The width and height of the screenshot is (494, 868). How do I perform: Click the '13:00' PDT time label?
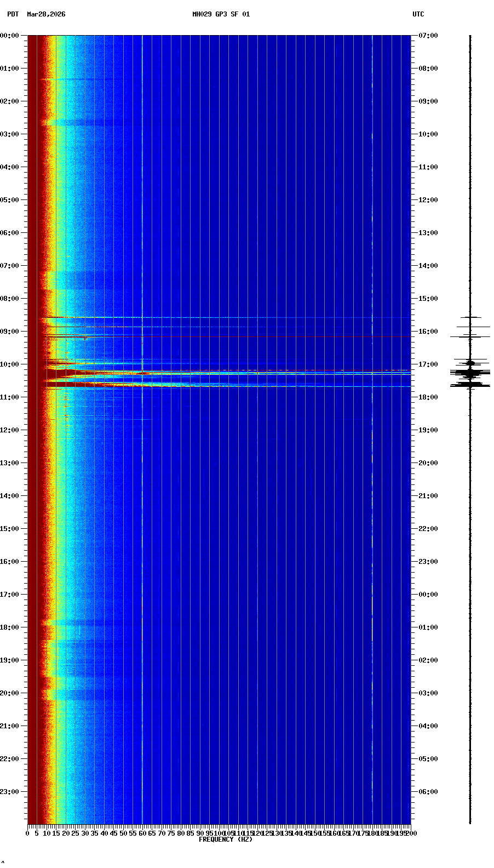pyautogui.click(x=9, y=463)
